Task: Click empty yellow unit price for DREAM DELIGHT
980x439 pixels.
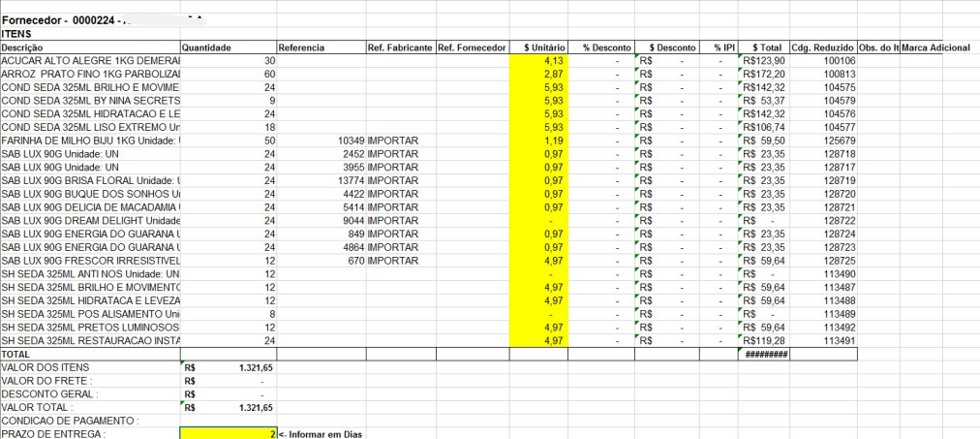Action: (x=538, y=221)
